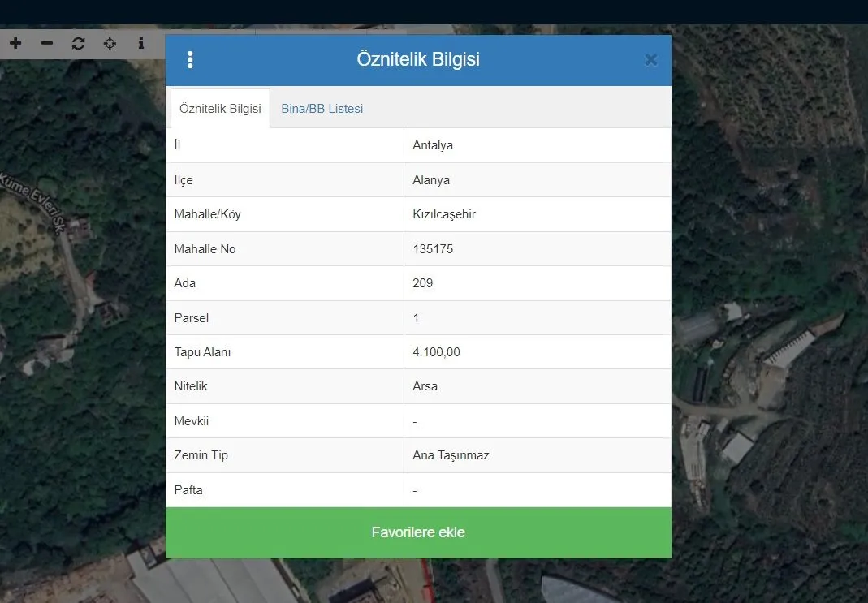Click the Ana Taşınmaz value
Viewport: 868px width, 603px height.
tap(451, 455)
